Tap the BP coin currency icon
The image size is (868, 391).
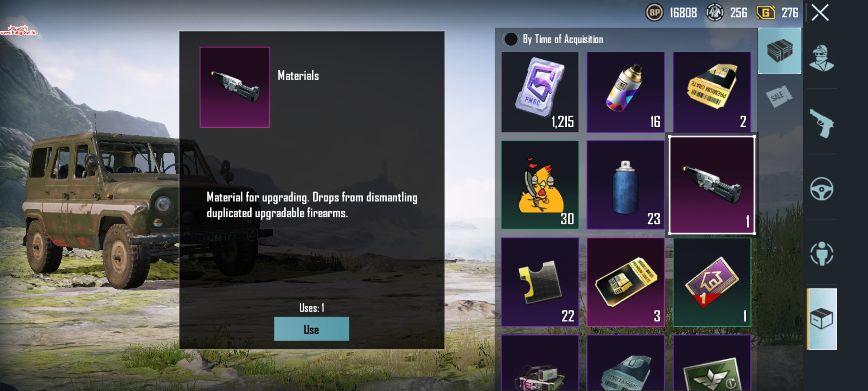654,13
